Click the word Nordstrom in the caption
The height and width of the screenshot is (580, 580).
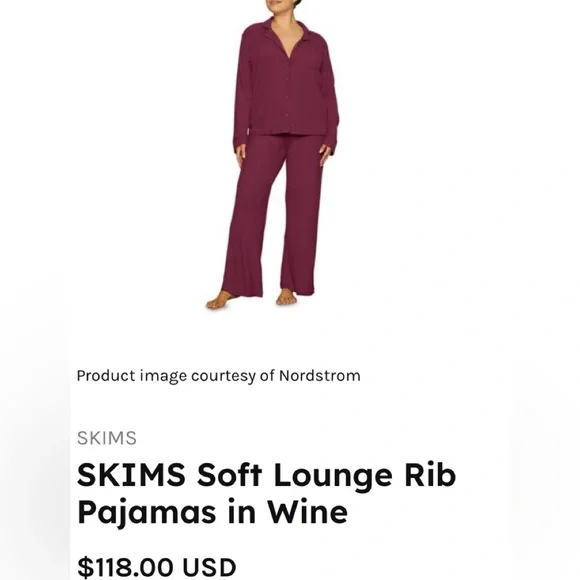(320, 375)
